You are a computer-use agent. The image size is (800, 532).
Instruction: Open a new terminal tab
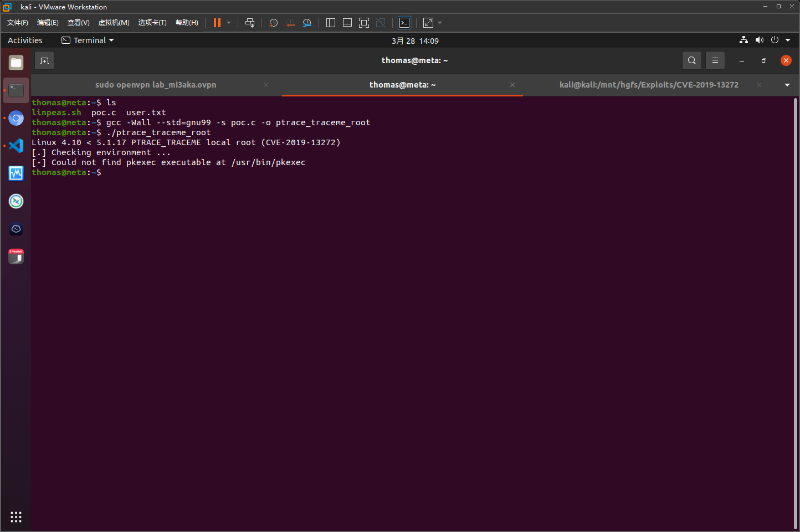point(45,60)
